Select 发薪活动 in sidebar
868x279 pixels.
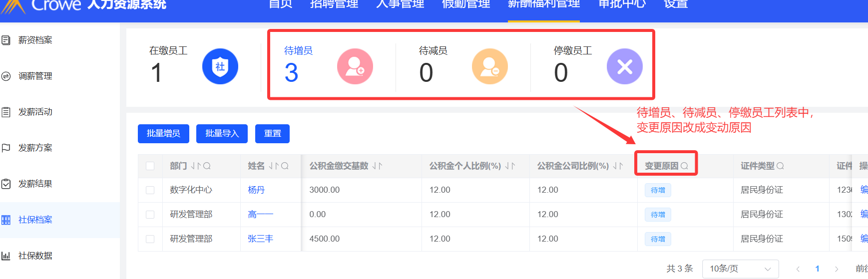pyautogui.click(x=35, y=112)
